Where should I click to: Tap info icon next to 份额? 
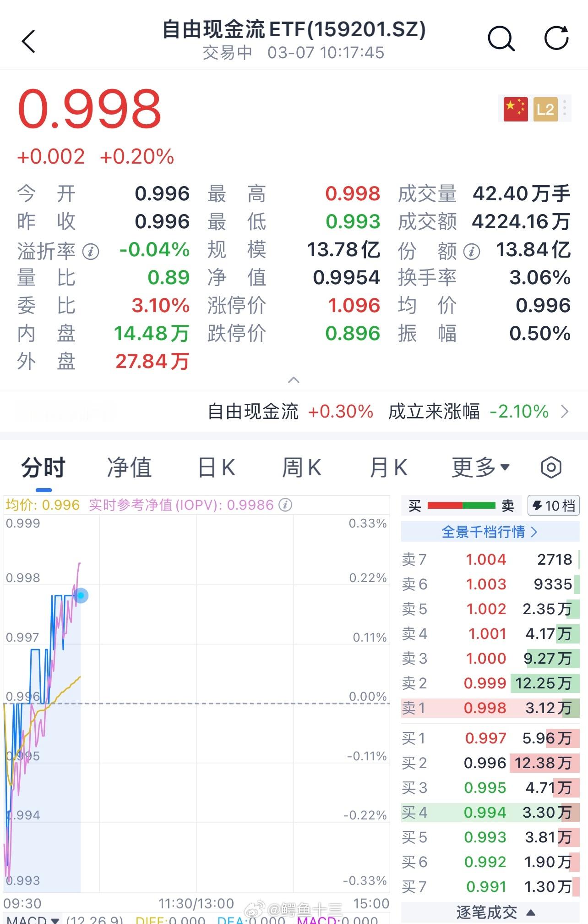click(472, 251)
